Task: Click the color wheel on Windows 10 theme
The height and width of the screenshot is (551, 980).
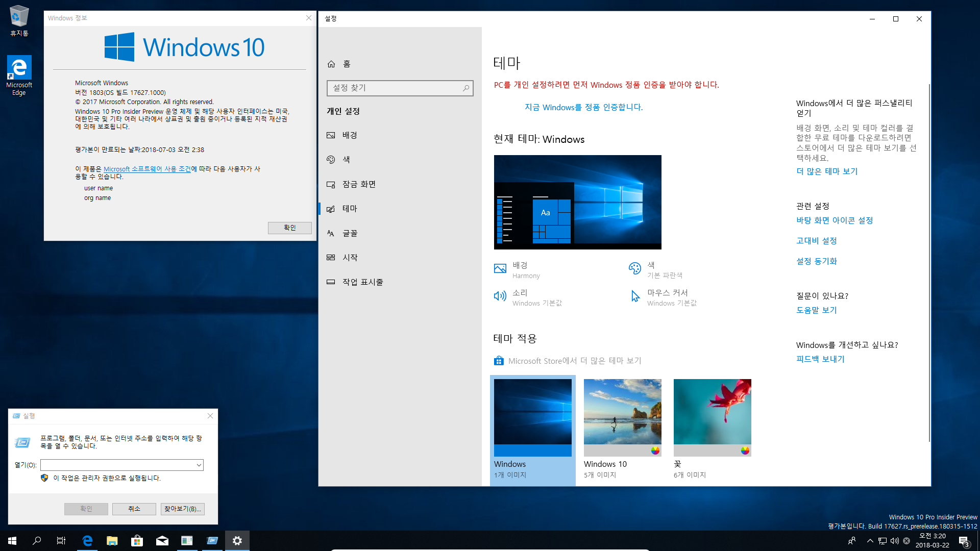Action: click(655, 450)
